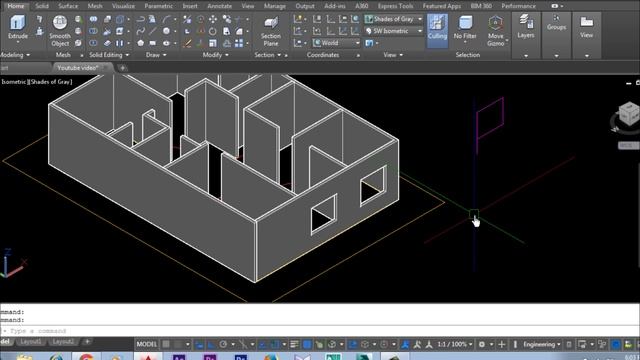Expand the Solid Editing panel
This screenshot has height=360, width=640.
point(109,55)
